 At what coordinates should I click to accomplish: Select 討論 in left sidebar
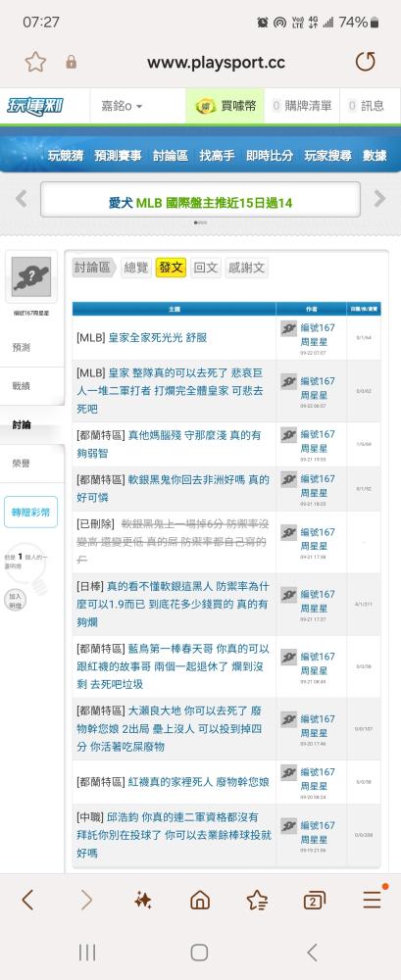[x=22, y=425]
